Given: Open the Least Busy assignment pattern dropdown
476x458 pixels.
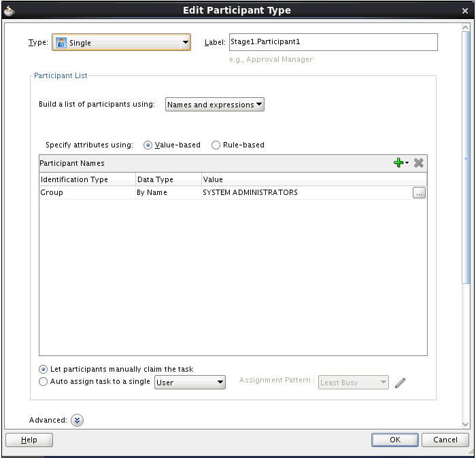Looking at the screenshot, I should point(354,382).
